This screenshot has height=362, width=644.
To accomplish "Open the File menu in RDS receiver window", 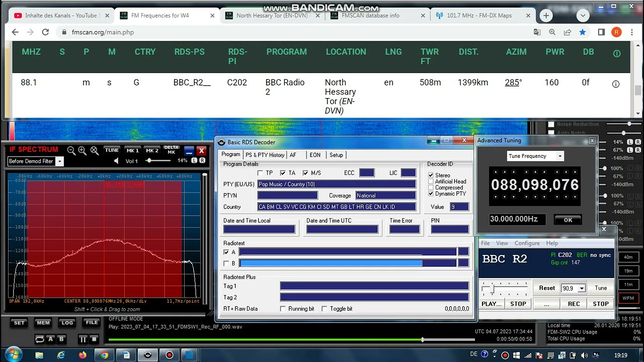I will pos(485,243).
